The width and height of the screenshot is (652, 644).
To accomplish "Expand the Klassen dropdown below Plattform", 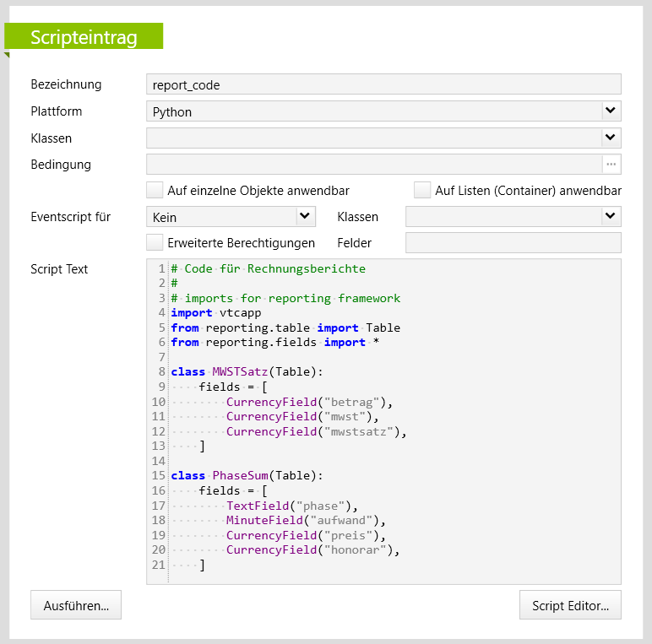I will click(611, 138).
